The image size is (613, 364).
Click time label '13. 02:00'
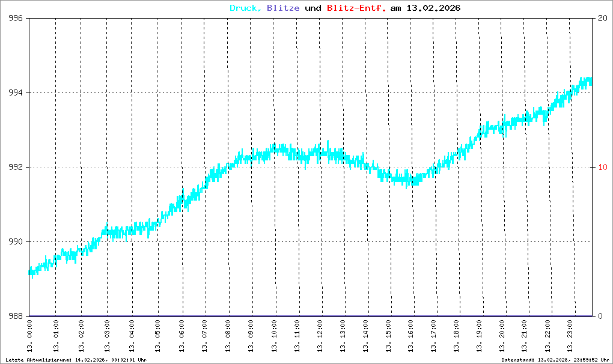(x=81, y=336)
